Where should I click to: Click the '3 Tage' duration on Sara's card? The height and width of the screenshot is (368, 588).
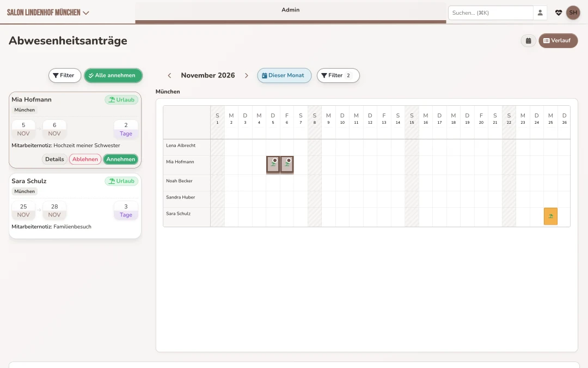[x=126, y=210]
